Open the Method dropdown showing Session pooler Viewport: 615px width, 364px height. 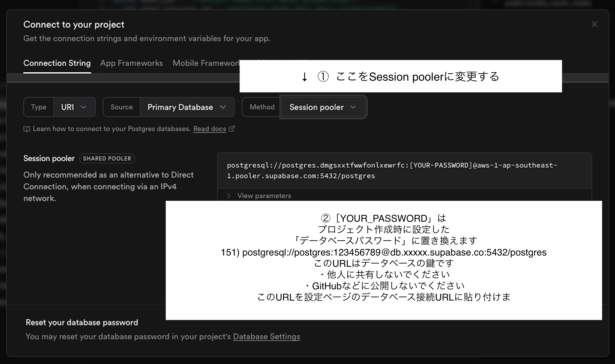click(x=316, y=107)
